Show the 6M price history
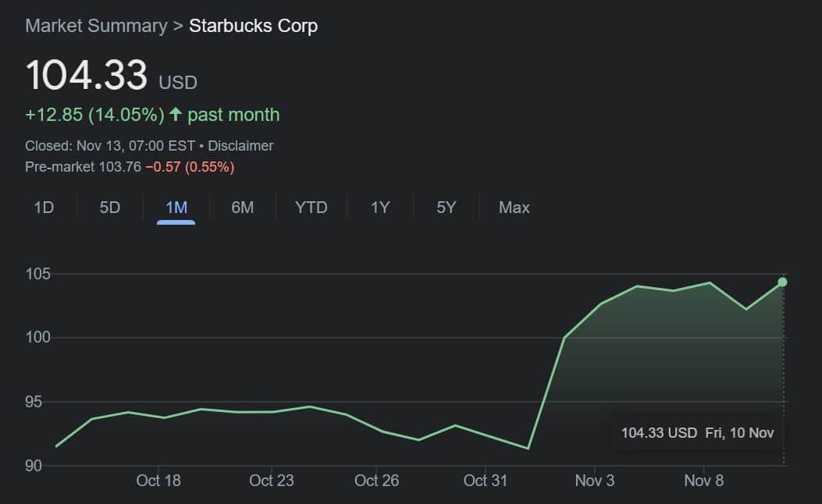 coord(243,208)
